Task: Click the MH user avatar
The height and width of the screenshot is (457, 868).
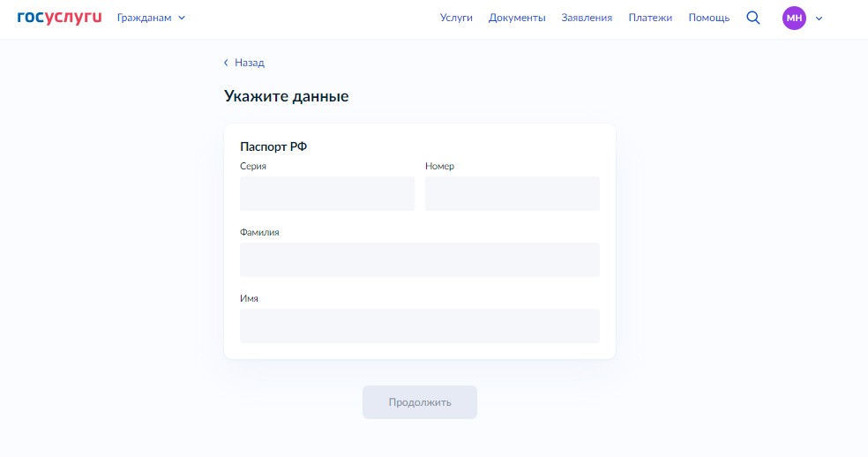Action: point(794,18)
